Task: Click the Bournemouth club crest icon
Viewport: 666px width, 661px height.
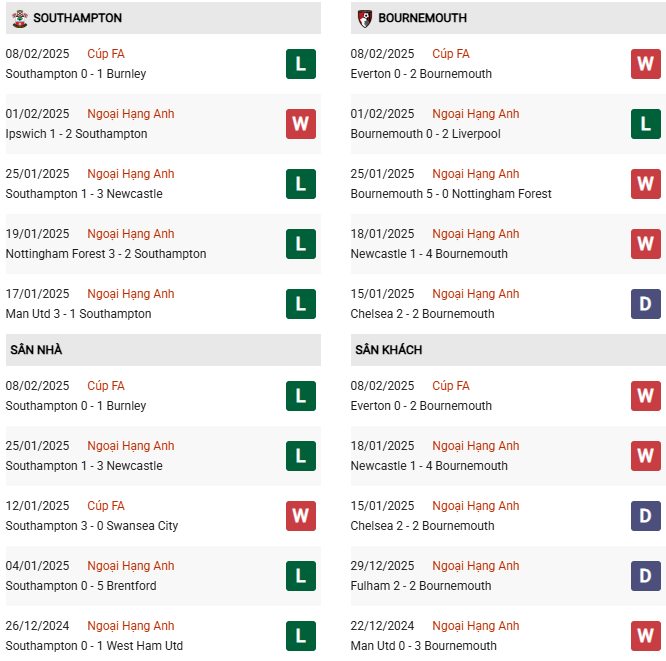Action: point(365,18)
